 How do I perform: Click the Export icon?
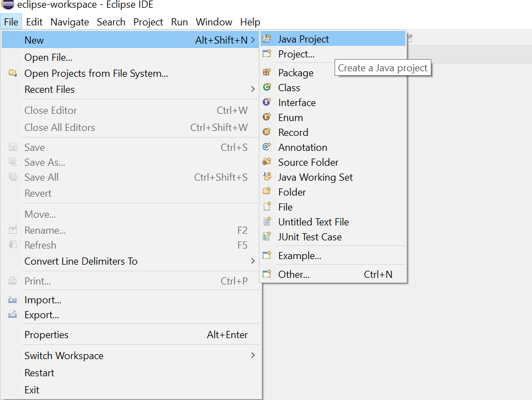[13, 314]
